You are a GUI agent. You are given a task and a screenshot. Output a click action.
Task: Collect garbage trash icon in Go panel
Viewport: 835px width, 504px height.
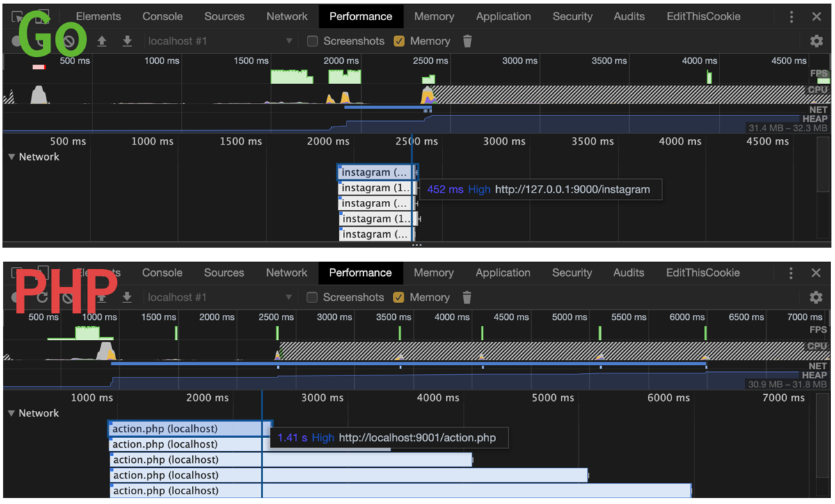point(468,41)
